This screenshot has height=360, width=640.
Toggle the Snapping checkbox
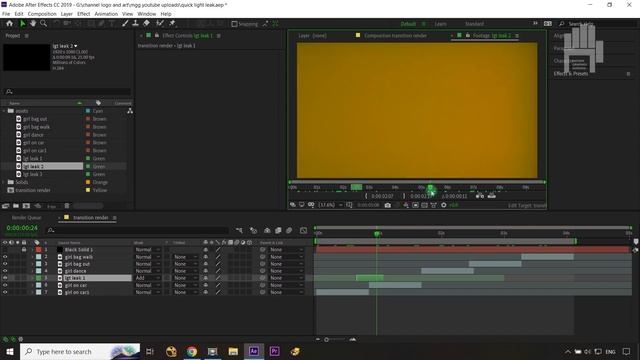(x=234, y=24)
